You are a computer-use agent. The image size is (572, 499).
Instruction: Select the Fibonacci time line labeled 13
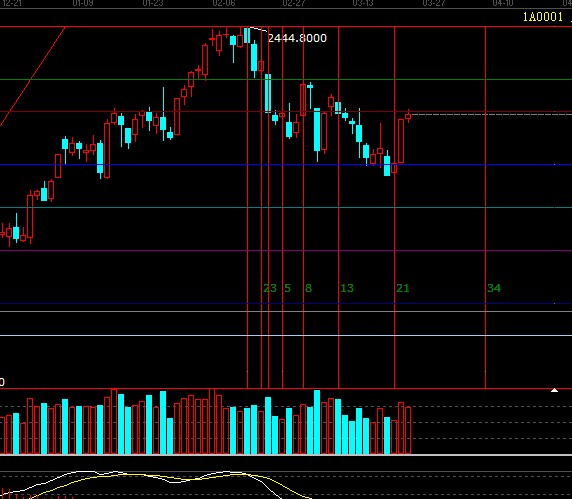pyautogui.click(x=339, y=208)
